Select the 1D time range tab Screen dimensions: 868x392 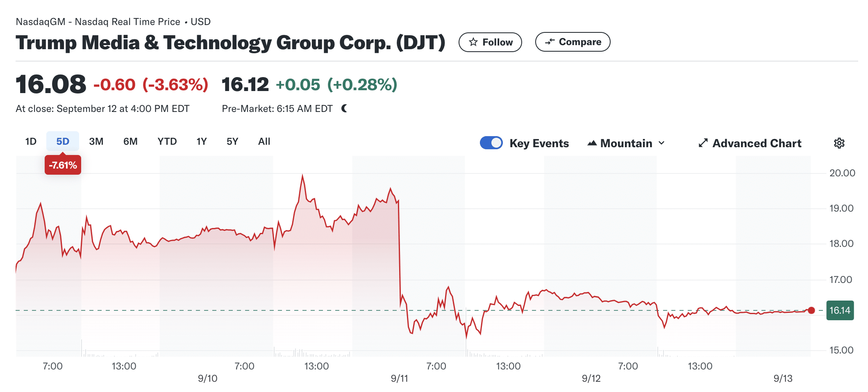coord(31,141)
